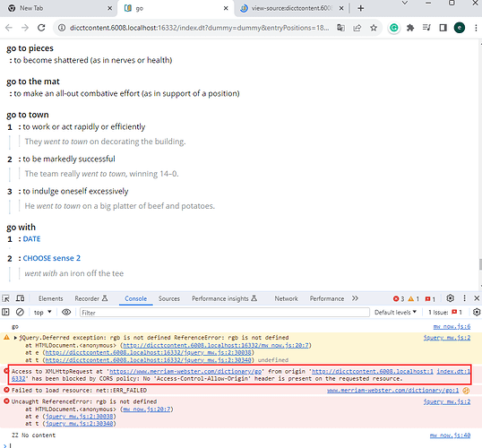Screen dimensions: 482x448
Task: Click the console Filter input field
Action: [225, 313]
